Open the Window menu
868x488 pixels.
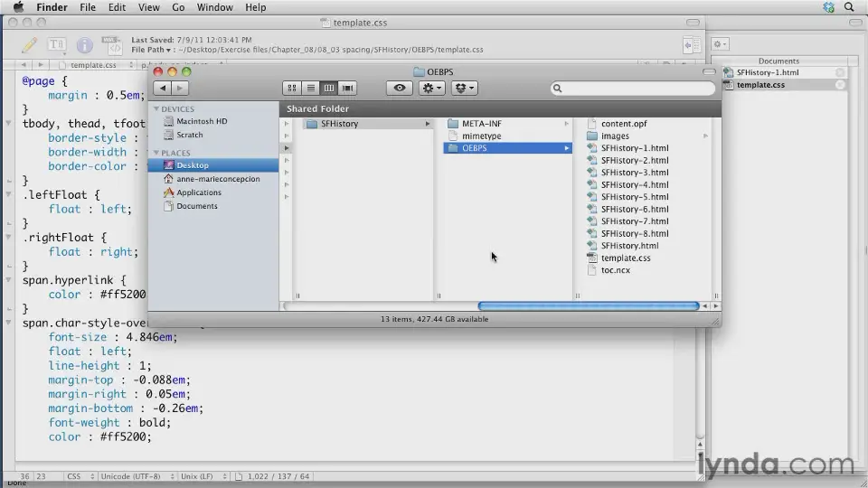(x=215, y=7)
